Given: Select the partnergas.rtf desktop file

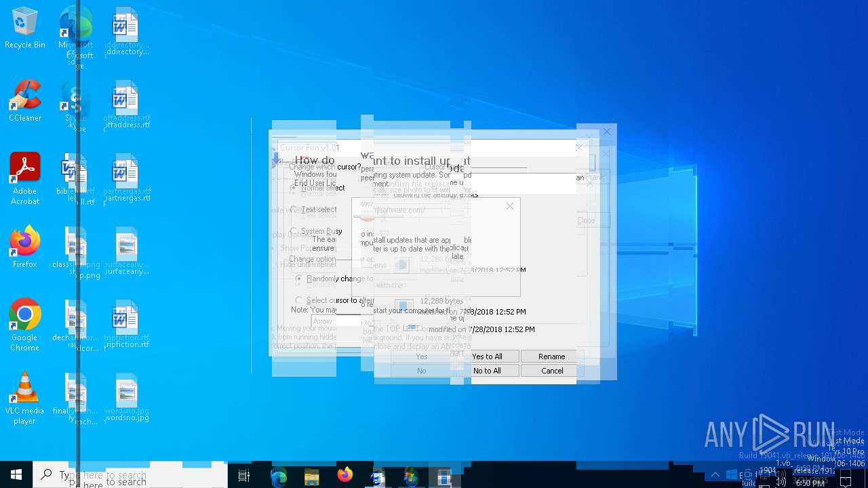Looking at the screenshot, I should click(127, 179).
